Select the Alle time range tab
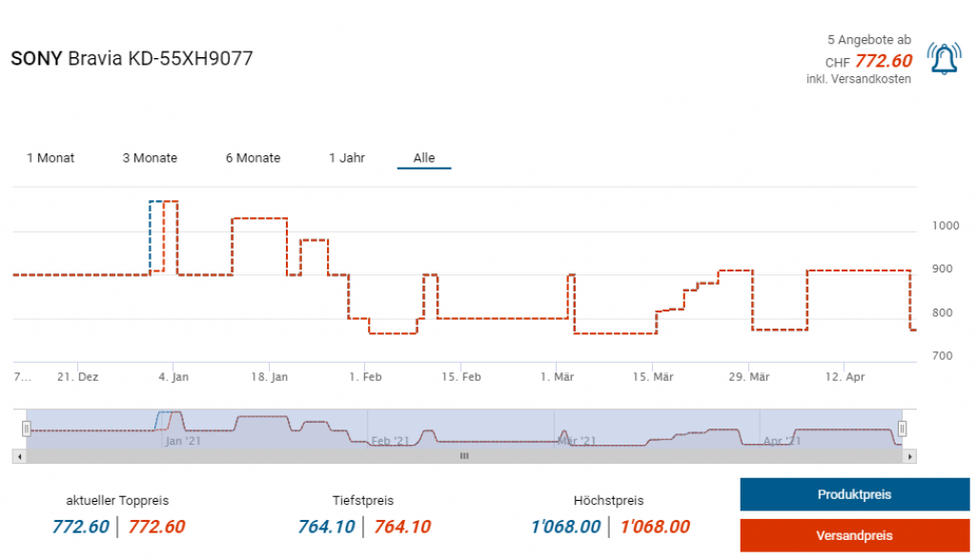The width and height of the screenshot is (976, 560). click(424, 158)
